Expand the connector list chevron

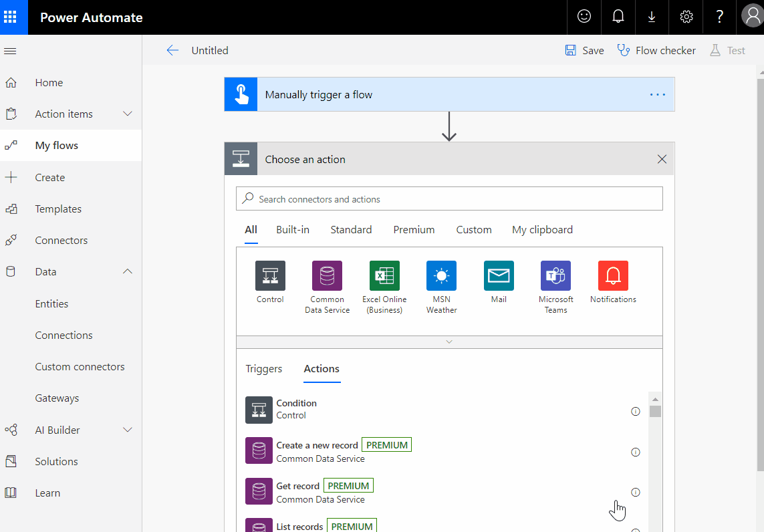point(449,342)
